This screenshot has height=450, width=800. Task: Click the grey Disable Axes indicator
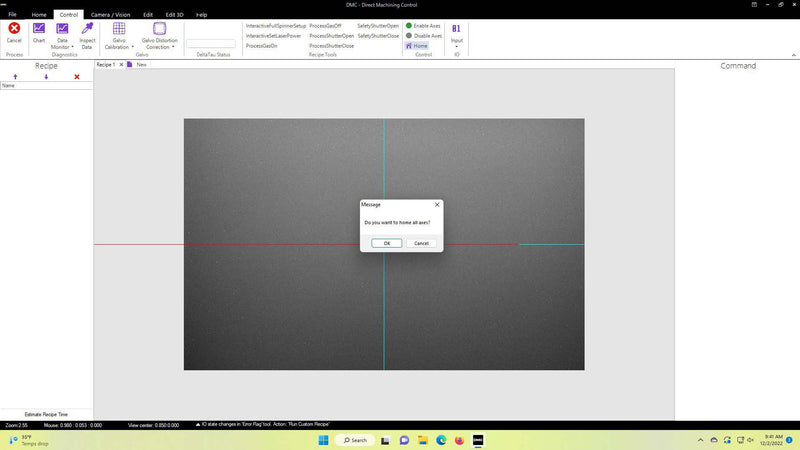click(x=409, y=36)
